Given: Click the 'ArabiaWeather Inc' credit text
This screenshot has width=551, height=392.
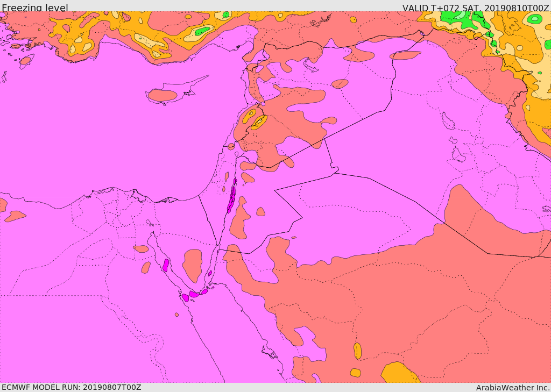Looking at the screenshot, I should click(x=513, y=388).
